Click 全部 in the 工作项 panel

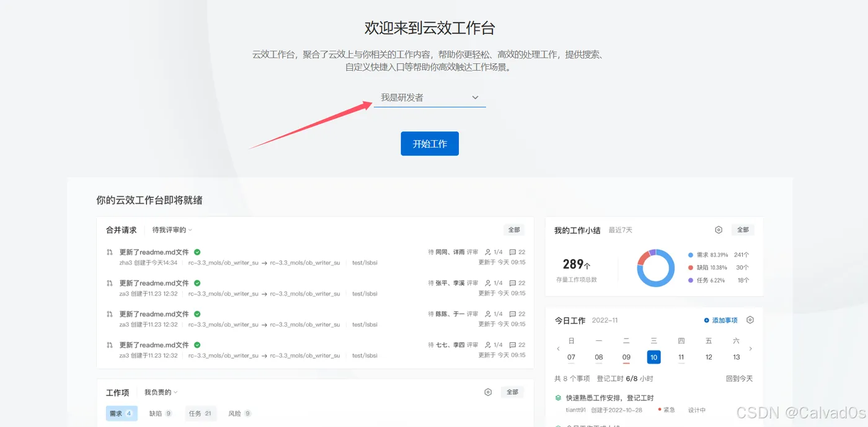[x=512, y=392]
